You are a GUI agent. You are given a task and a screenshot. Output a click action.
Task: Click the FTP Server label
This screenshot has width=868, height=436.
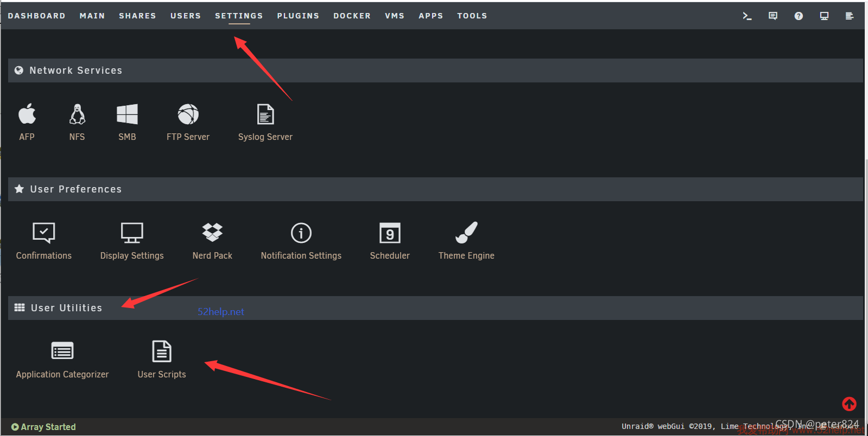point(188,137)
